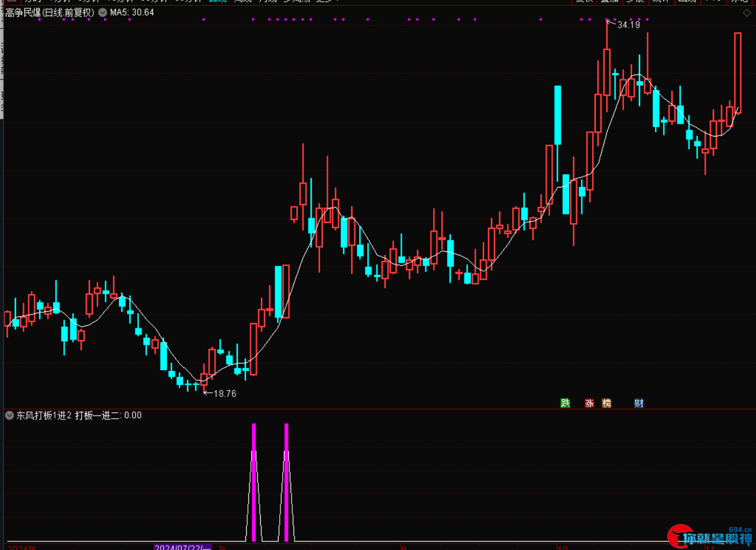Screen dimensions: 756x550
Task: Click the 18.76 low price label
Action: [225, 393]
